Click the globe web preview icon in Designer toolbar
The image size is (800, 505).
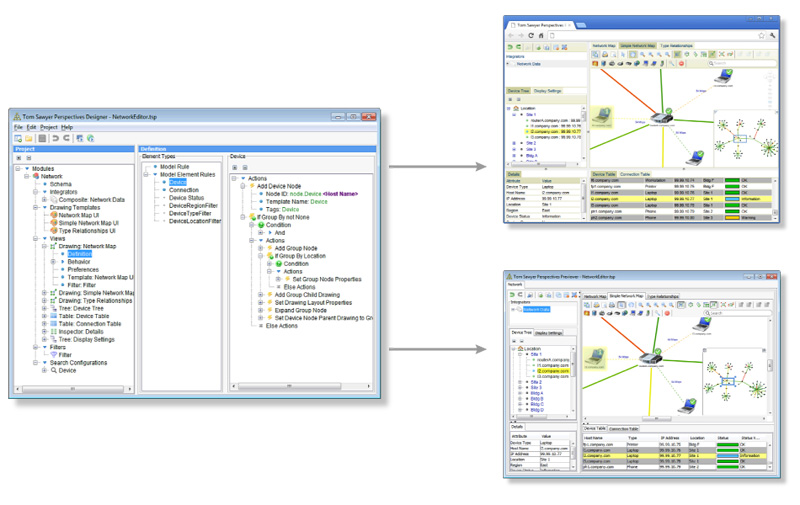coord(91,138)
